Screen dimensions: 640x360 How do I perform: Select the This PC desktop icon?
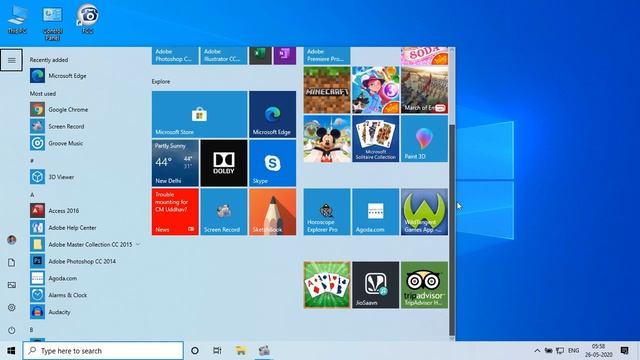coord(18,20)
